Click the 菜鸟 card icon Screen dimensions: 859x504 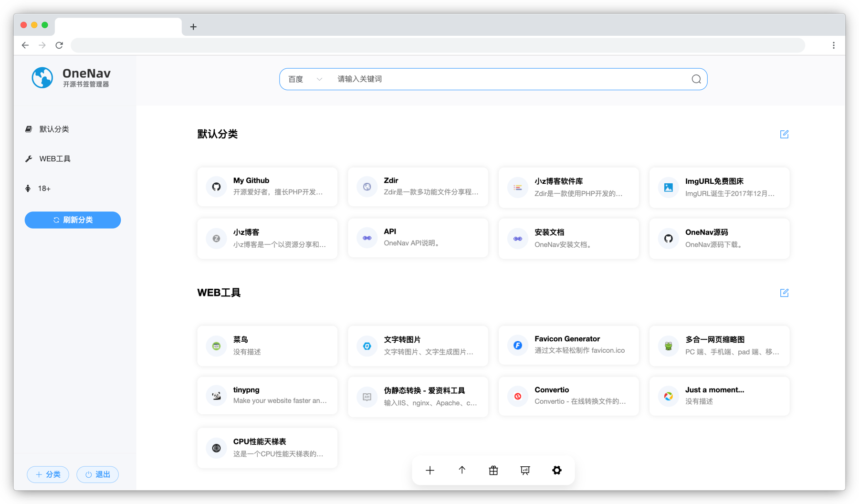coord(216,346)
